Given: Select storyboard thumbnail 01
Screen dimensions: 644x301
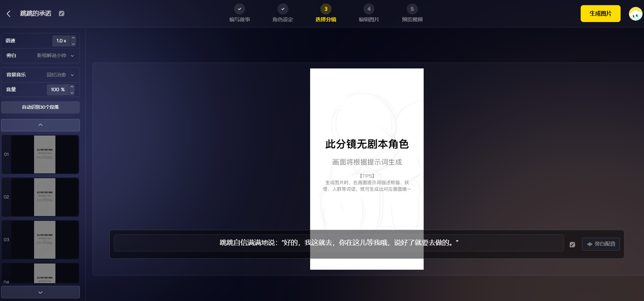Looking at the screenshot, I should tap(41, 154).
